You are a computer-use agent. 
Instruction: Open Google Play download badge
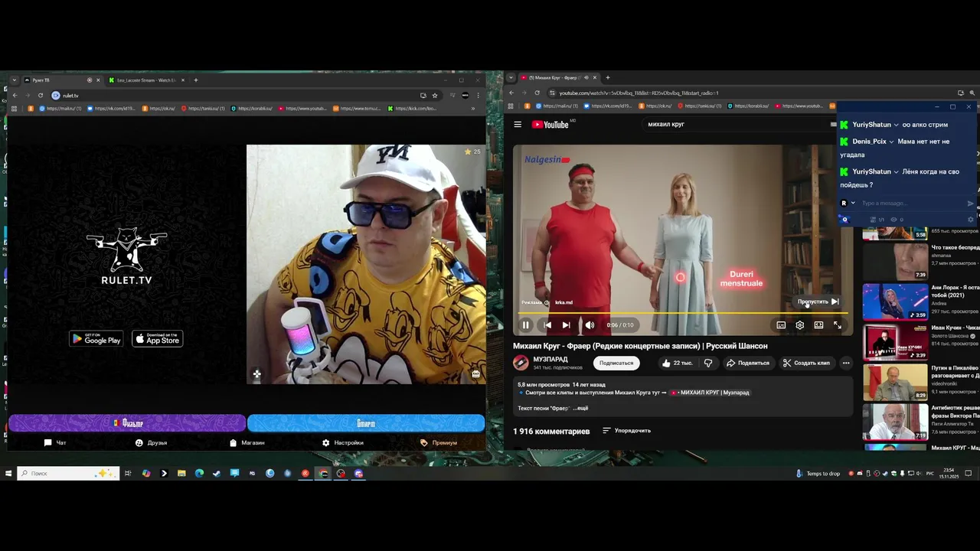[96, 338]
